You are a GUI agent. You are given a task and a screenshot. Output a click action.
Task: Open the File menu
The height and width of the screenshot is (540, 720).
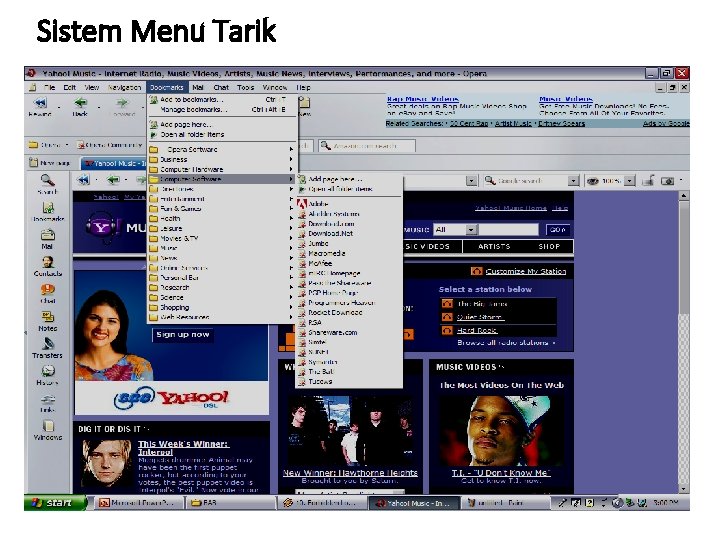click(x=50, y=87)
